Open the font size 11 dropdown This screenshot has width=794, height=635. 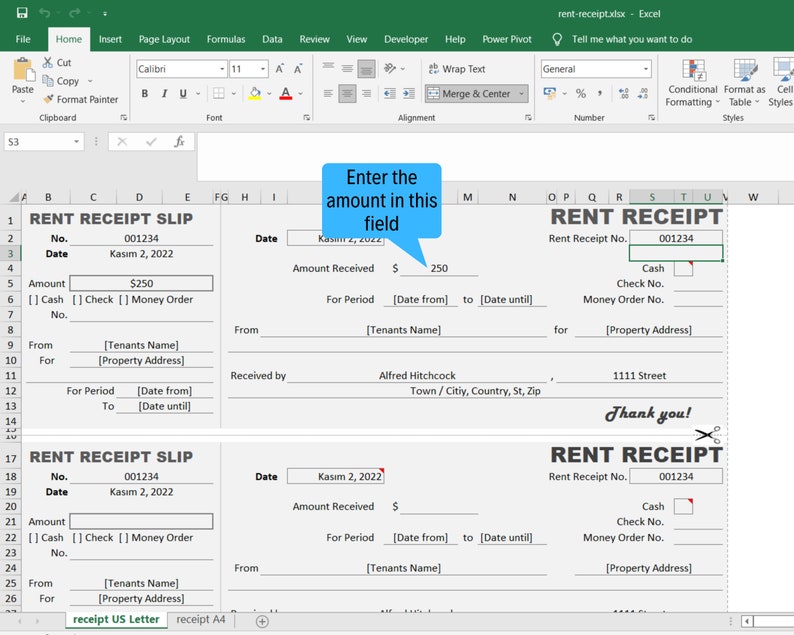[263, 69]
